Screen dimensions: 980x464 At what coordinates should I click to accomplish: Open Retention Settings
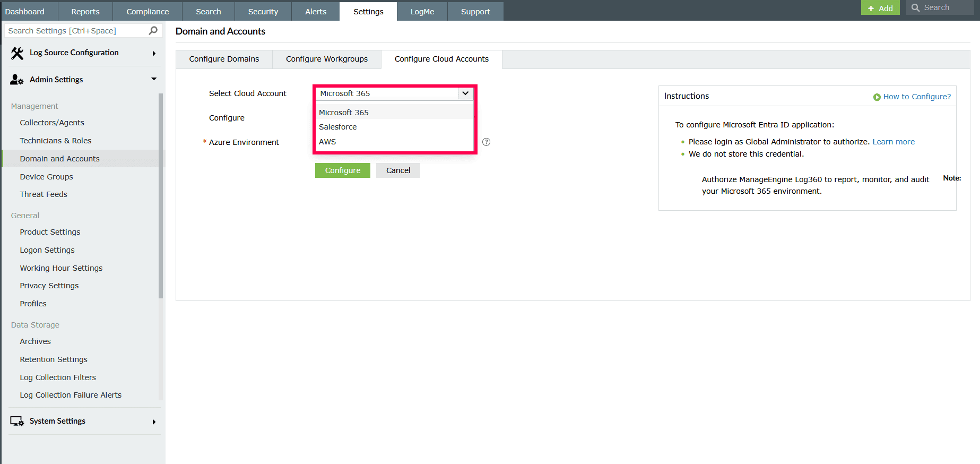[54, 359]
